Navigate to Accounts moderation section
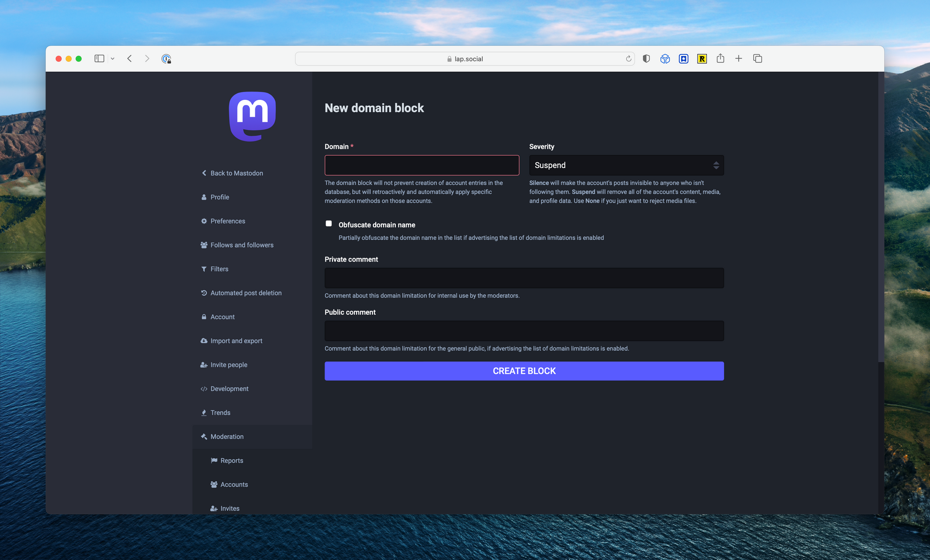The width and height of the screenshot is (930, 560). tap(234, 484)
